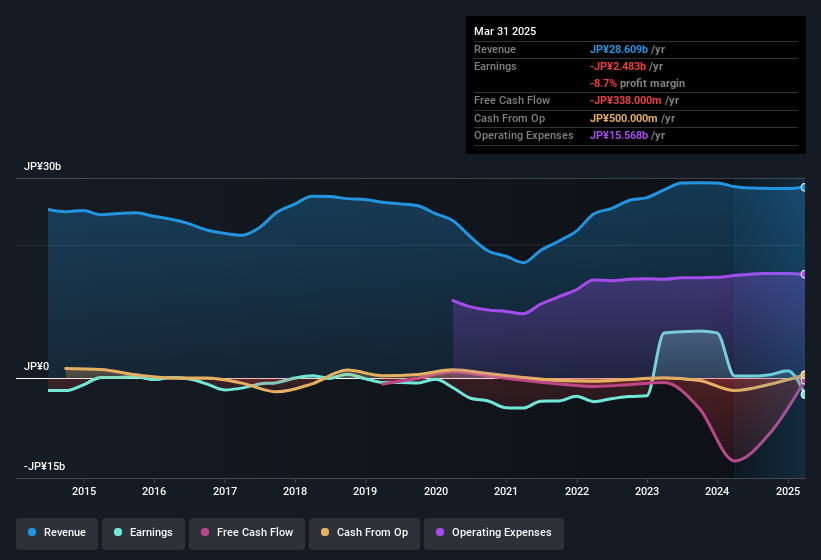821x560 pixels.
Task: Toggle the Cash From Op legend button
Action: tap(364, 533)
